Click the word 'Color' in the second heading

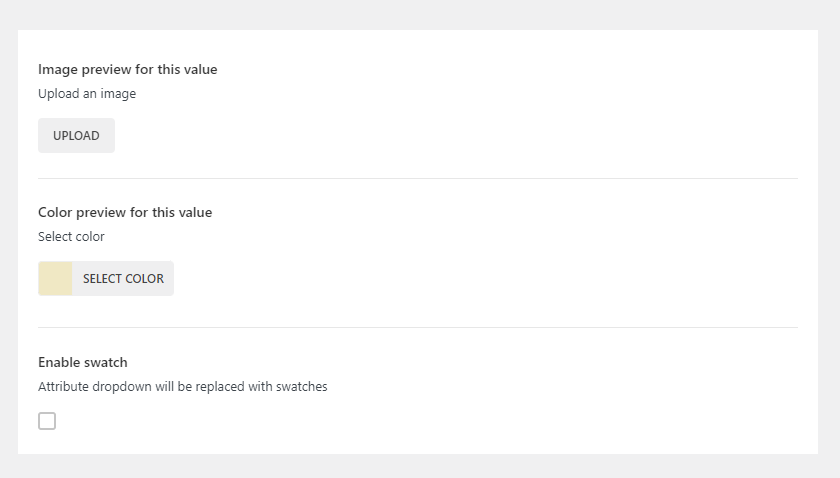pyautogui.click(x=55, y=212)
